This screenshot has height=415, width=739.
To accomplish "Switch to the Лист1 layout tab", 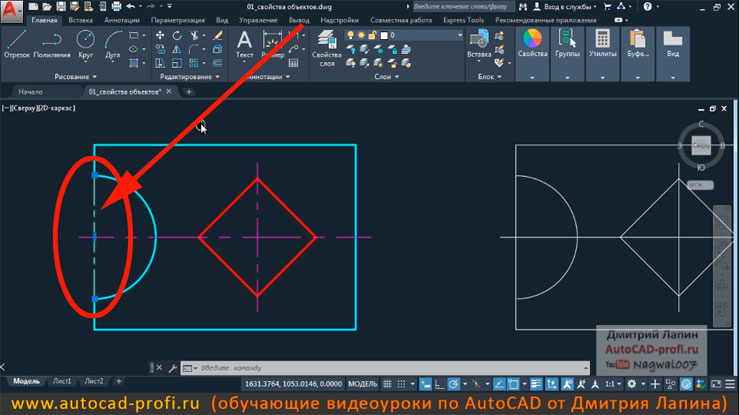I will [62, 381].
